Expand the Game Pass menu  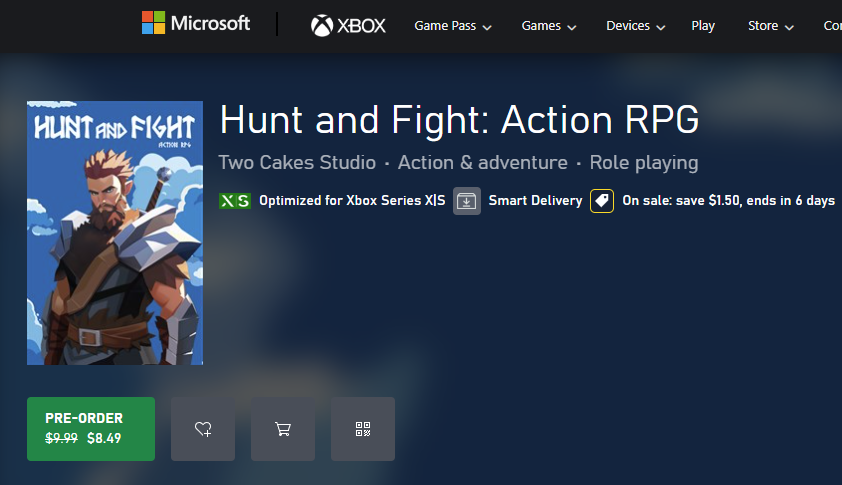point(453,26)
